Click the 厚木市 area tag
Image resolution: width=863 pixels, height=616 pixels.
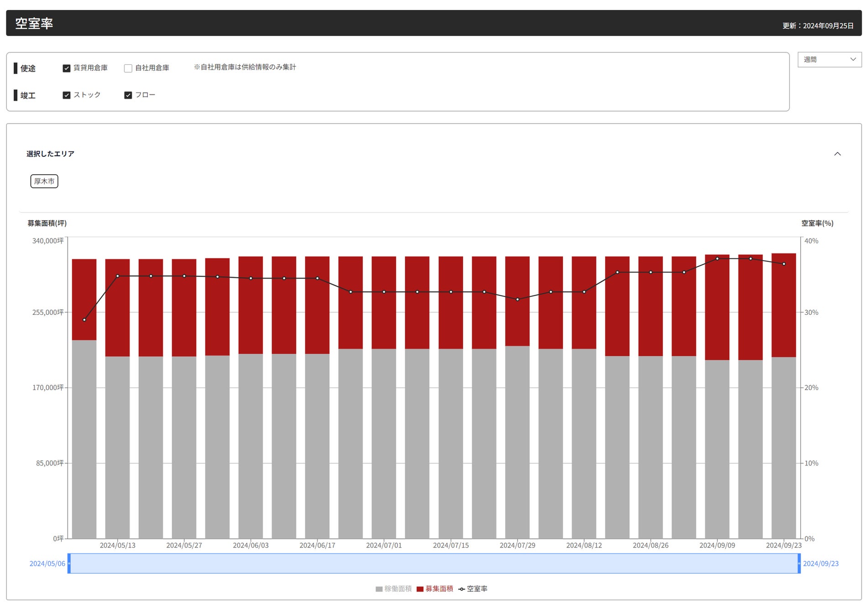point(44,181)
